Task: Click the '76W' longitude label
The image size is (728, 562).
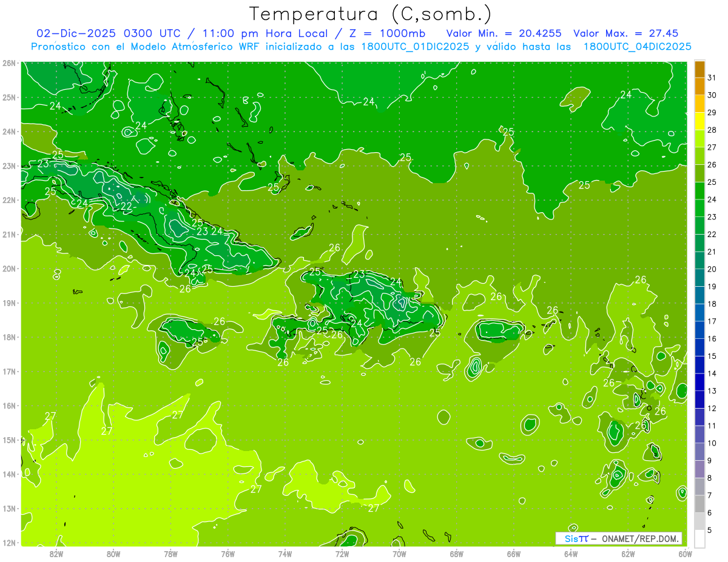Action: click(x=228, y=554)
